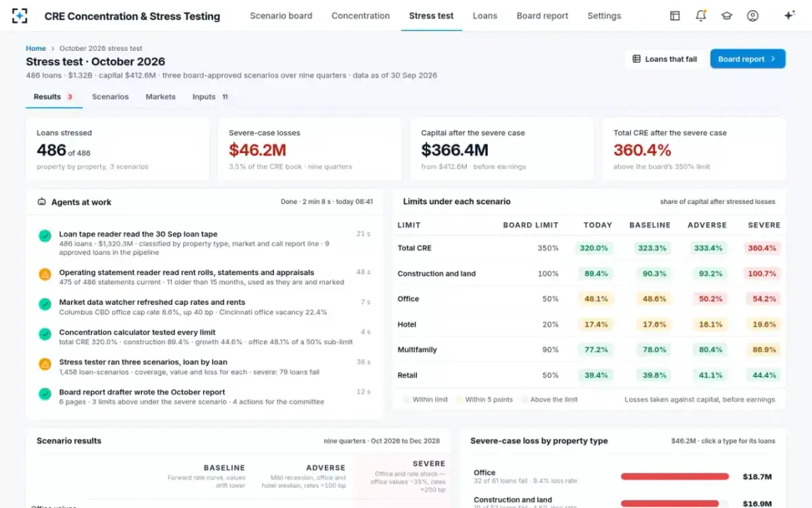The height and width of the screenshot is (508, 812).
Task: Click the $18.7M Office loss value
Action: pyautogui.click(x=757, y=477)
